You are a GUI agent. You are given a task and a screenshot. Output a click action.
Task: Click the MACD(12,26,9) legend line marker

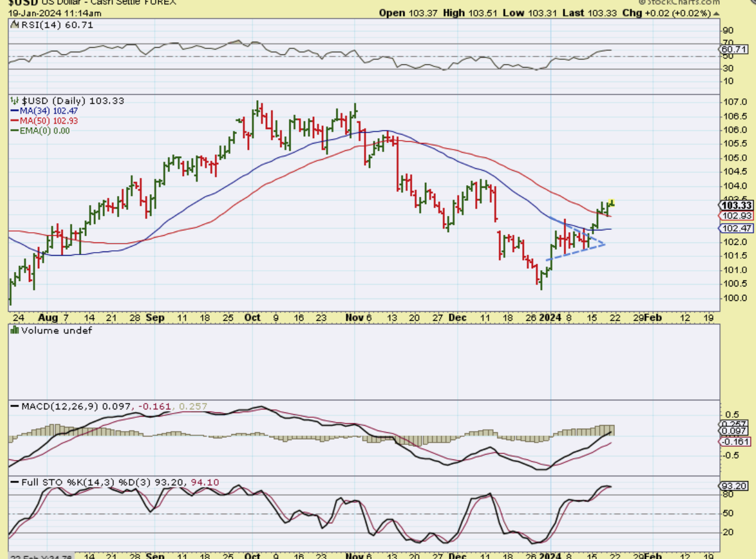(14, 406)
